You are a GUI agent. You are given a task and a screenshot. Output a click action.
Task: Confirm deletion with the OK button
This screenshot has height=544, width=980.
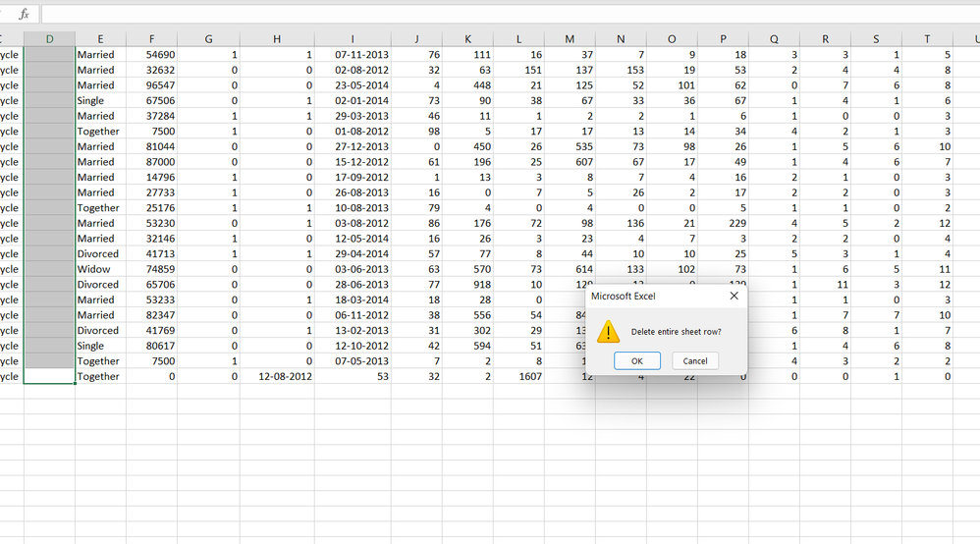637,360
